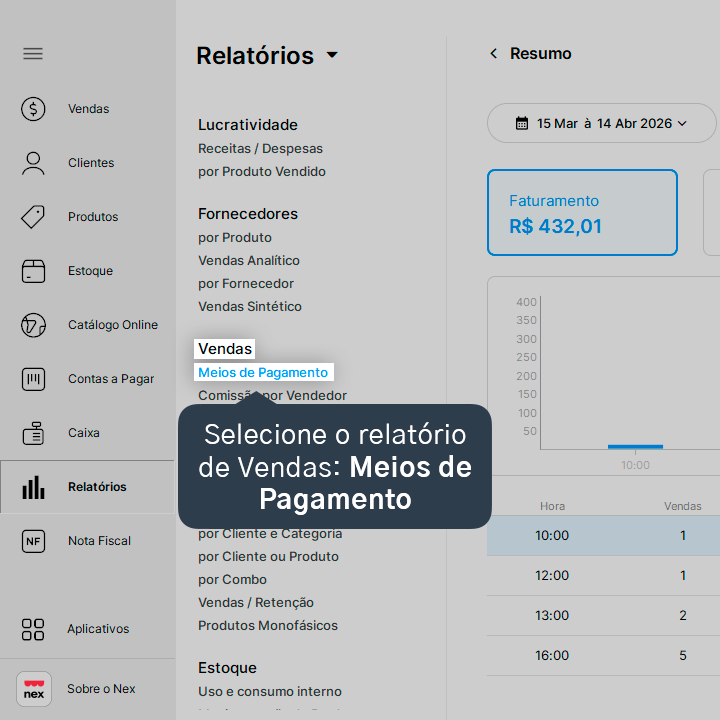Image resolution: width=720 pixels, height=720 pixels.
Task: Click the Fornecedores section heading
Action: (x=248, y=214)
